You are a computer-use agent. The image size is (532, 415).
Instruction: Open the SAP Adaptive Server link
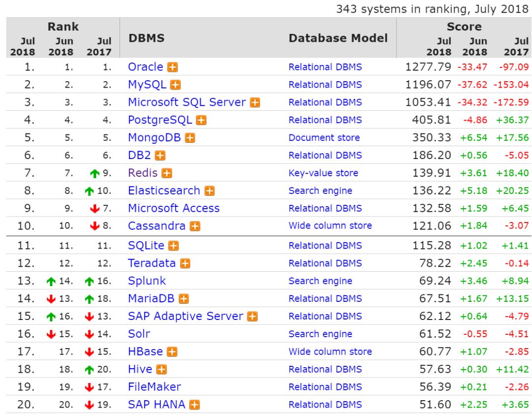coord(186,317)
